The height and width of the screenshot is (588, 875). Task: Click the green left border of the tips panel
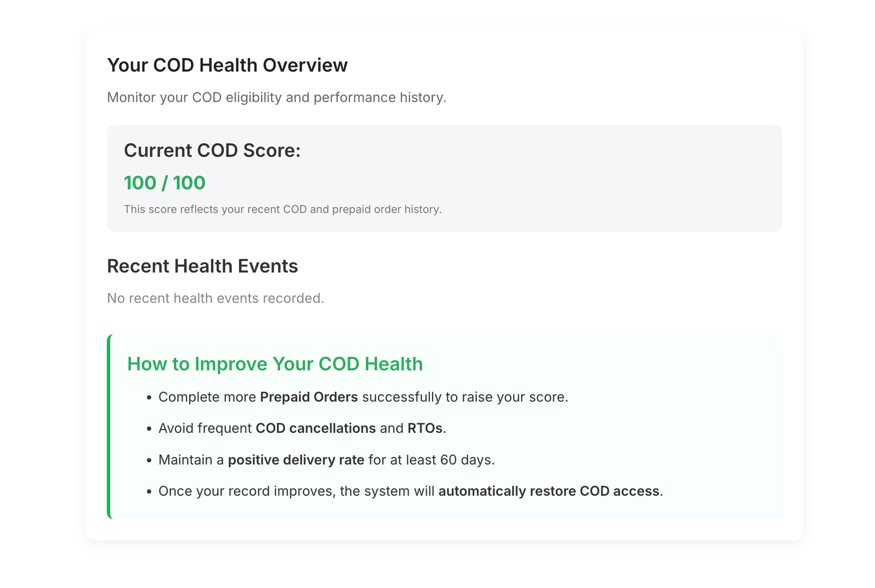(109, 426)
